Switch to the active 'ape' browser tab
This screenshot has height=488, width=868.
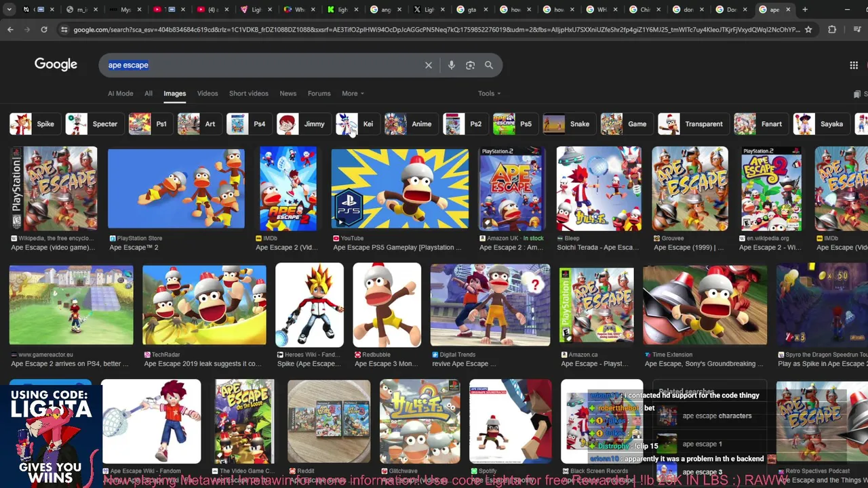pos(773,9)
